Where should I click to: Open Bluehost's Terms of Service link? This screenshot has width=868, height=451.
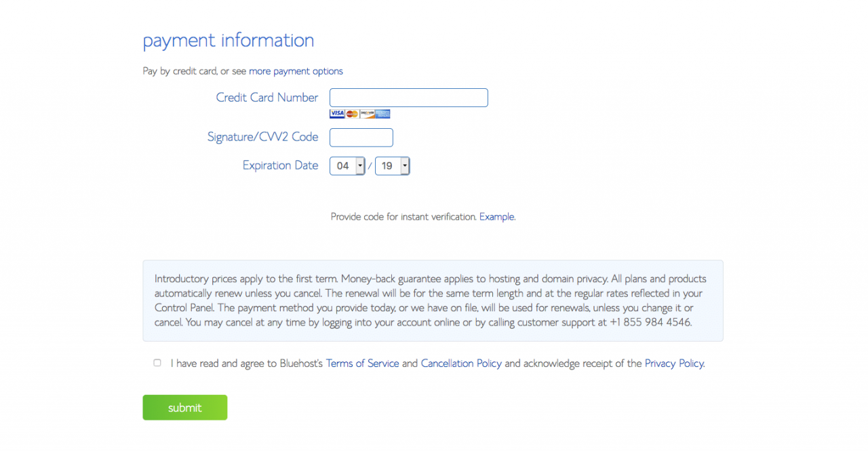362,364
